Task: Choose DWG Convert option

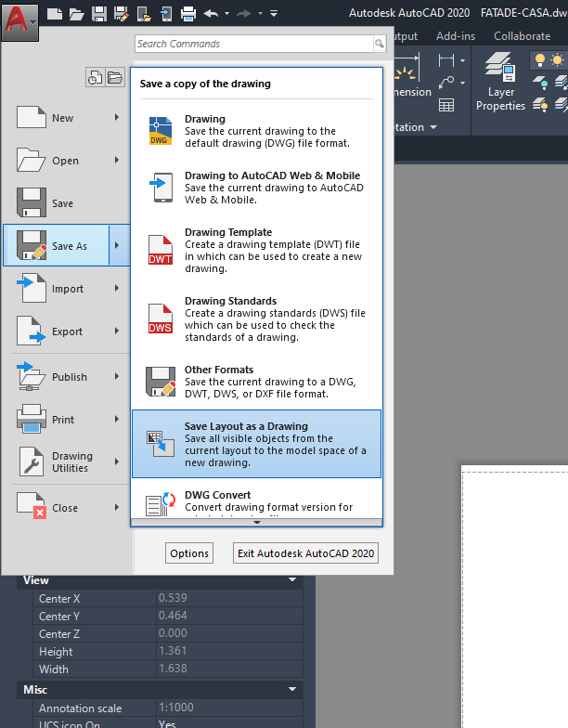Action: click(x=256, y=501)
